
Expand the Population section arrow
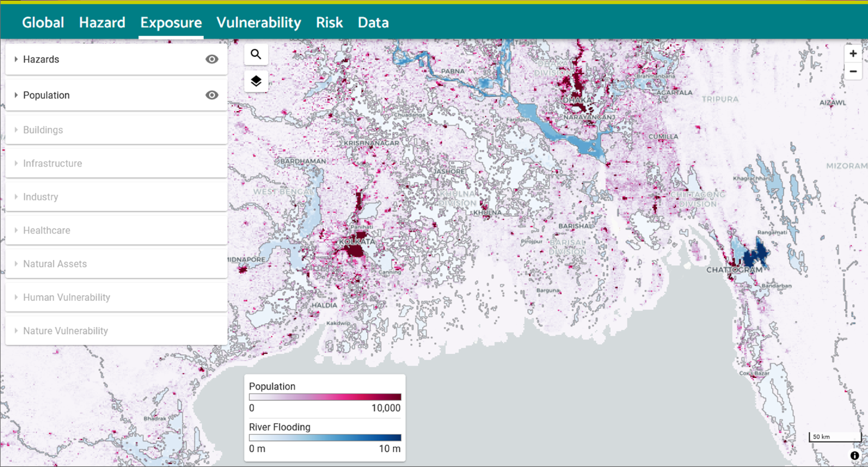coord(16,95)
